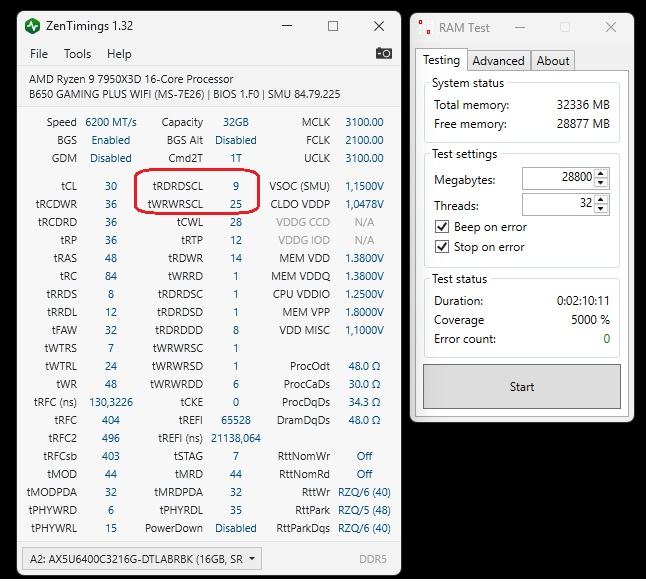Click the BGS Enabled value
646x581 pixels.
[111, 141]
